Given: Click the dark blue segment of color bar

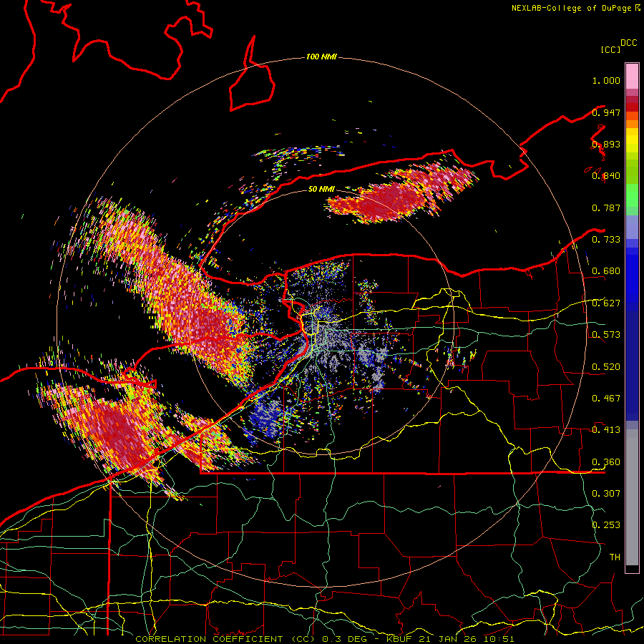Looking at the screenshot, I should click(x=632, y=366).
